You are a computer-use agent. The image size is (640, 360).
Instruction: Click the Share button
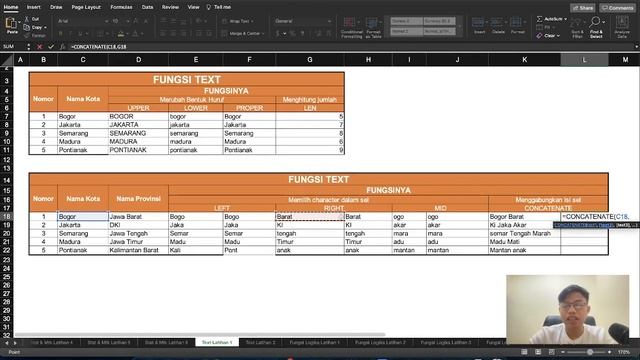[x=583, y=8]
